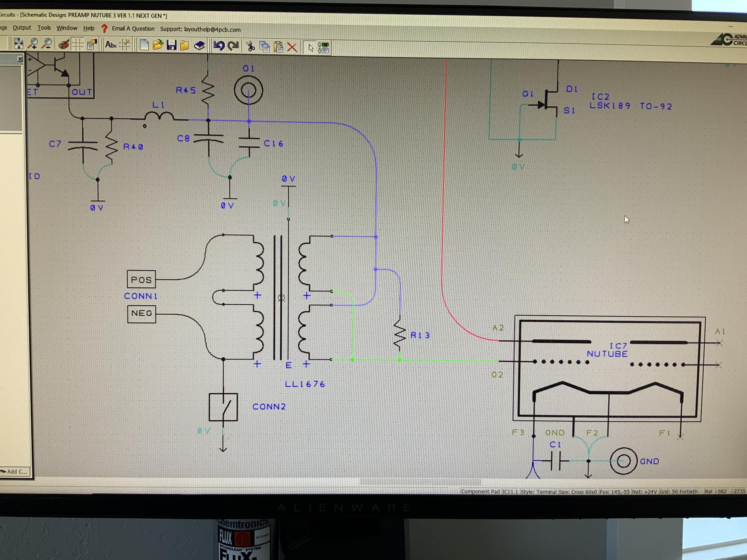Open a file with the folder arrow icon
The image size is (747, 560).
tap(158, 45)
